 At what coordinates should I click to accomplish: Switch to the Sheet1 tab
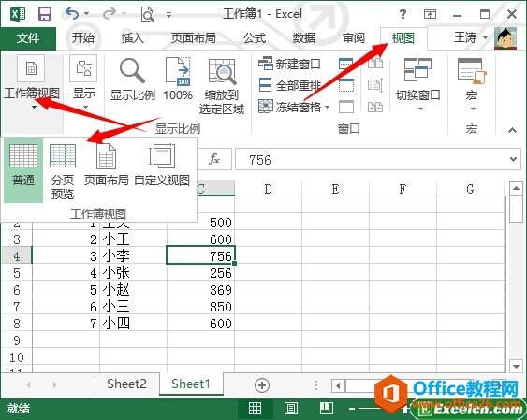tap(191, 384)
